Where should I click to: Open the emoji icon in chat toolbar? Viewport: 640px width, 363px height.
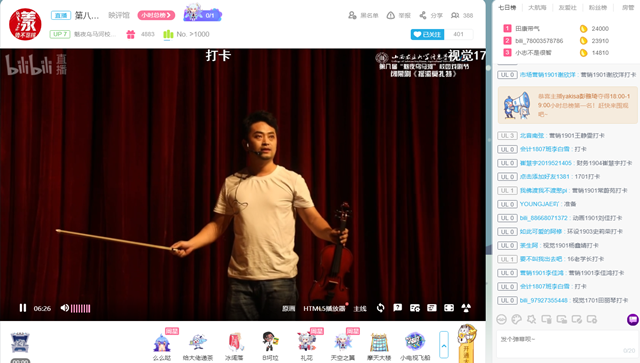(502, 319)
